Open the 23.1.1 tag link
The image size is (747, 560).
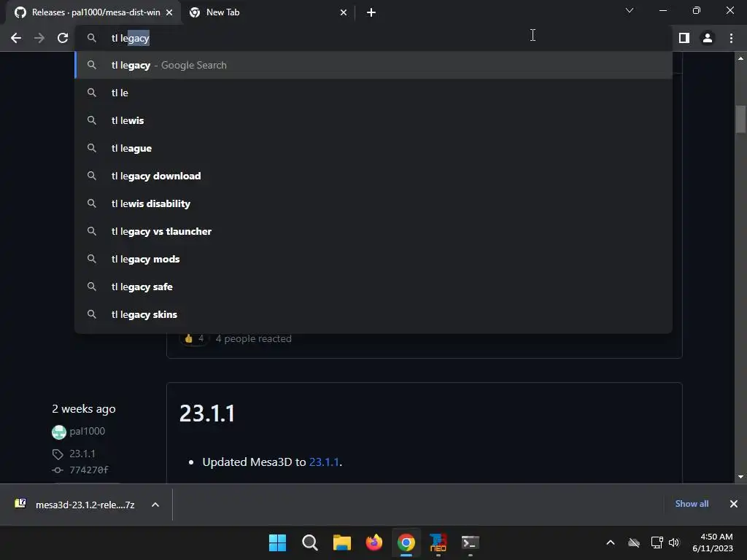82,454
